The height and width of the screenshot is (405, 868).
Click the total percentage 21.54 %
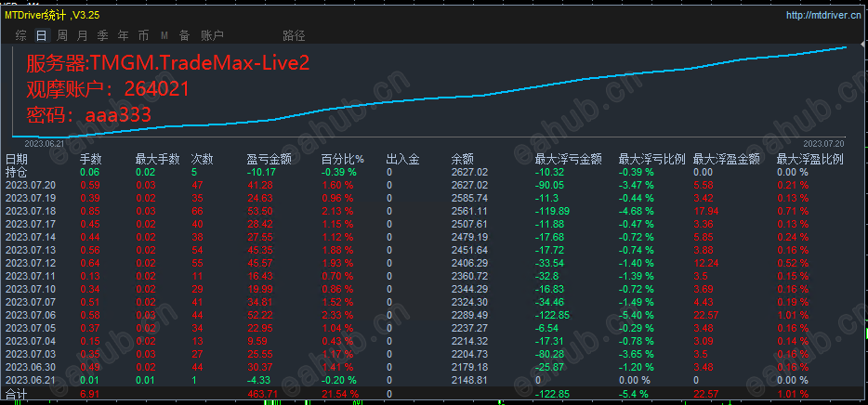pyautogui.click(x=340, y=395)
